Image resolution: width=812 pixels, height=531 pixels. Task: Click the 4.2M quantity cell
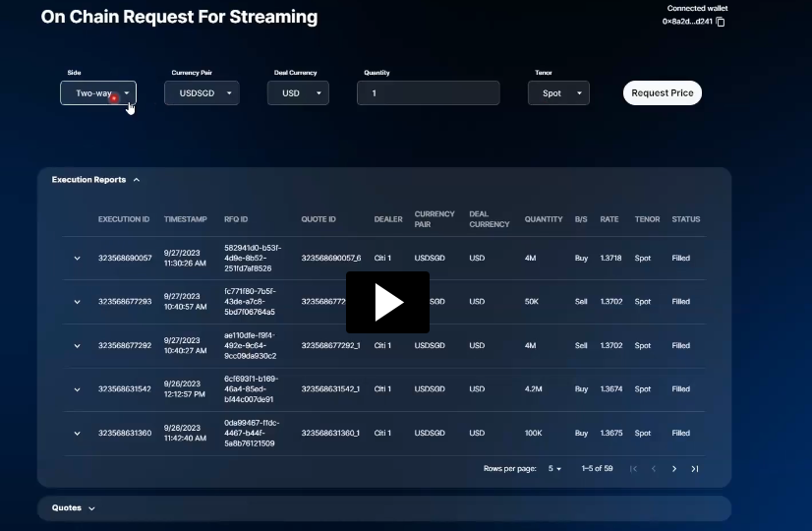coord(533,389)
